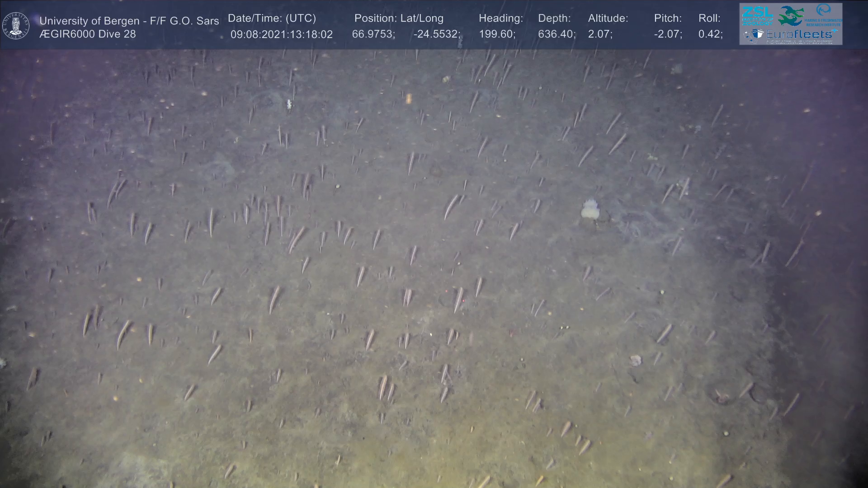This screenshot has width=868, height=488.
Task: Click the longitude value -24.5532
Action: pyautogui.click(x=436, y=34)
